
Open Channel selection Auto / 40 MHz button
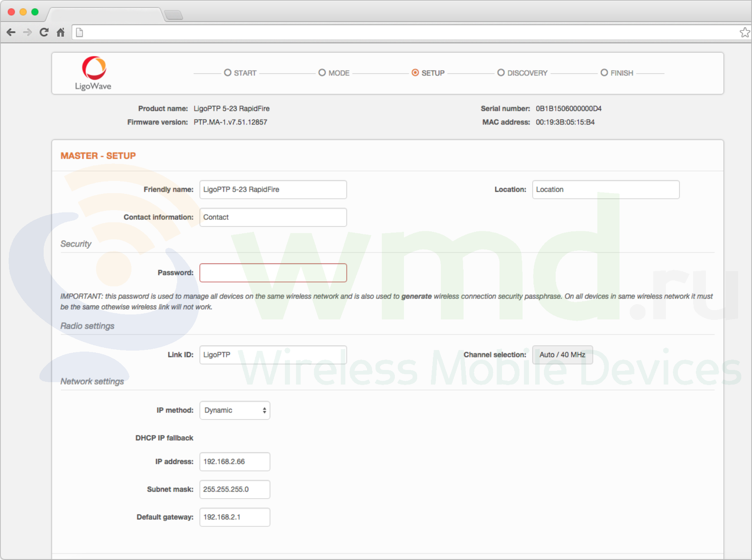(563, 355)
